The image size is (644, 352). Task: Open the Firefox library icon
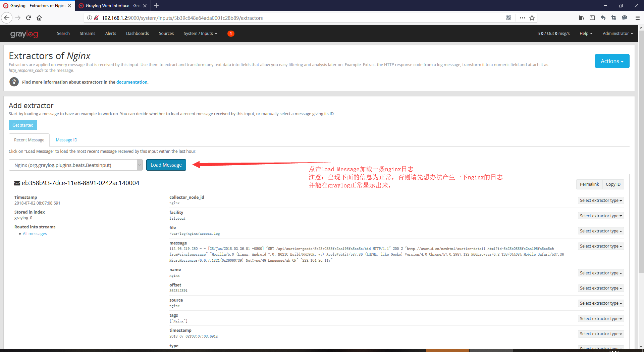pos(582,18)
